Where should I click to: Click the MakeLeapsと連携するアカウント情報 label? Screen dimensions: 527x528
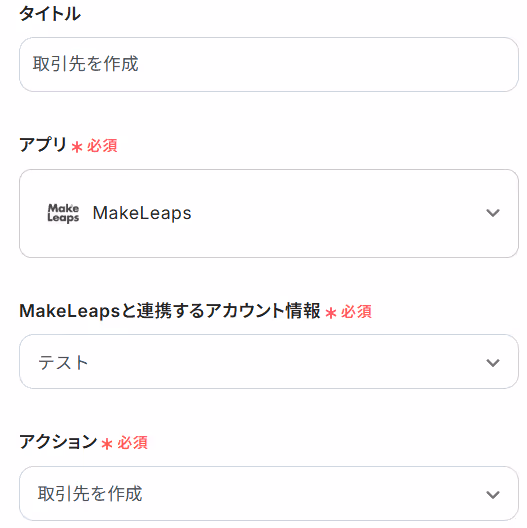(170, 311)
